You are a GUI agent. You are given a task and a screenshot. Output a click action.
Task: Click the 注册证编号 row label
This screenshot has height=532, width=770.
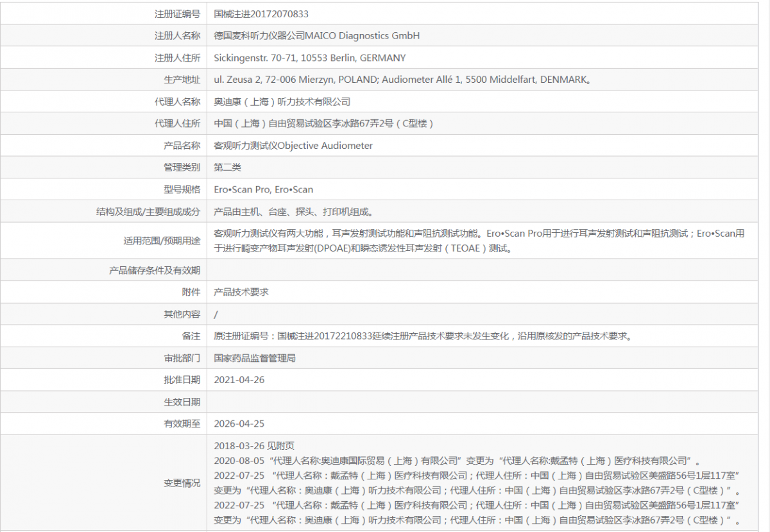tap(177, 13)
